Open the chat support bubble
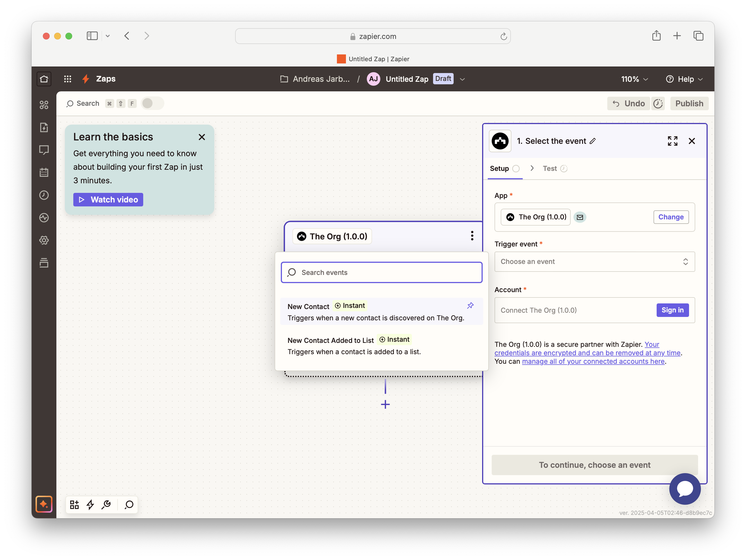The image size is (746, 560). tap(685, 488)
